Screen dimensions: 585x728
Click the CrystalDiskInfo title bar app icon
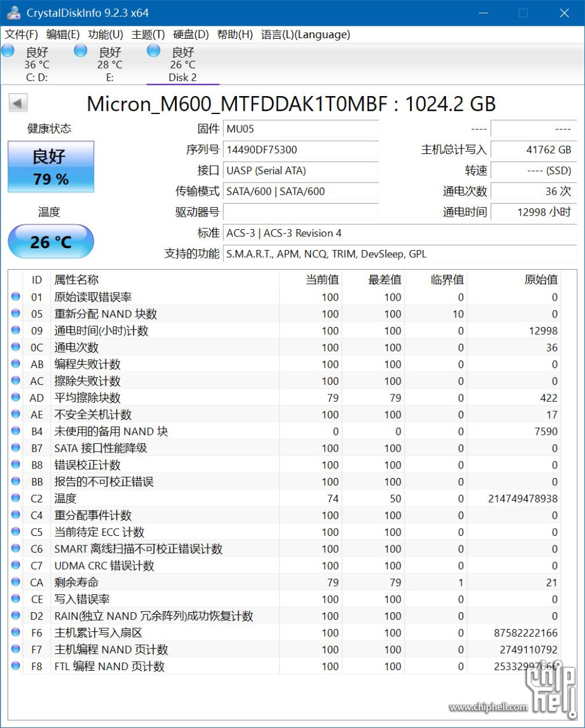(13, 13)
